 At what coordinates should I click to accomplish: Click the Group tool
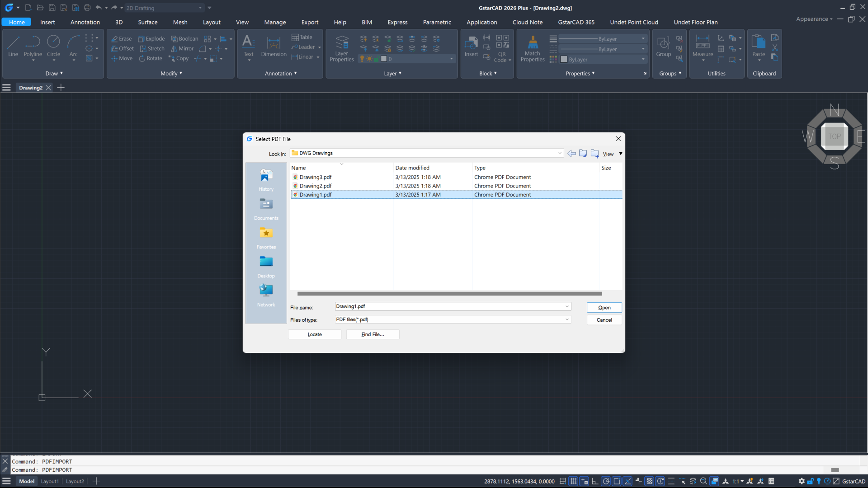point(663,46)
